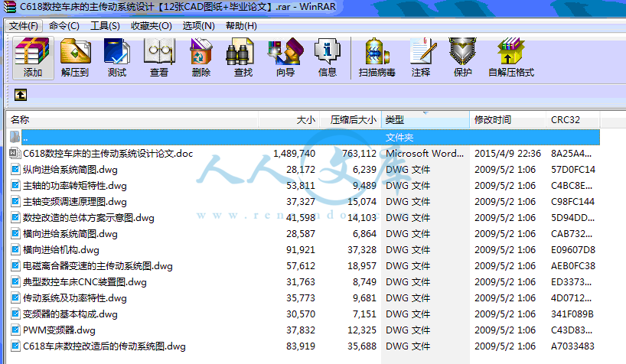Select C618车床数控改造后的传动系统图.dwg file
The image size is (626, 364).
[104, 346]
